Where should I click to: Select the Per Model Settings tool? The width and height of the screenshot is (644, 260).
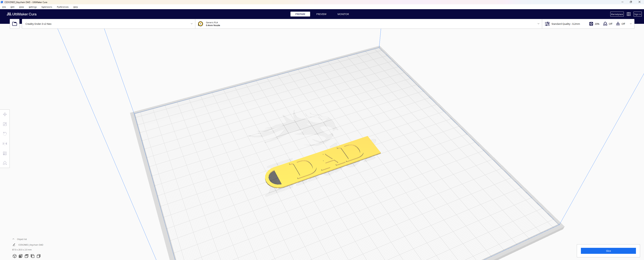point(5,153)
